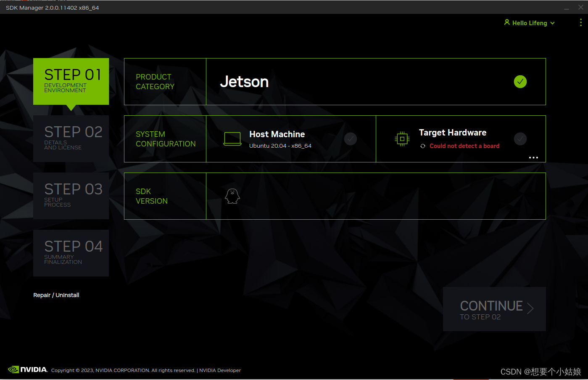Click the Host Machine title text
588x380 pixels.
pyautogui.click(x=277, y=134)
